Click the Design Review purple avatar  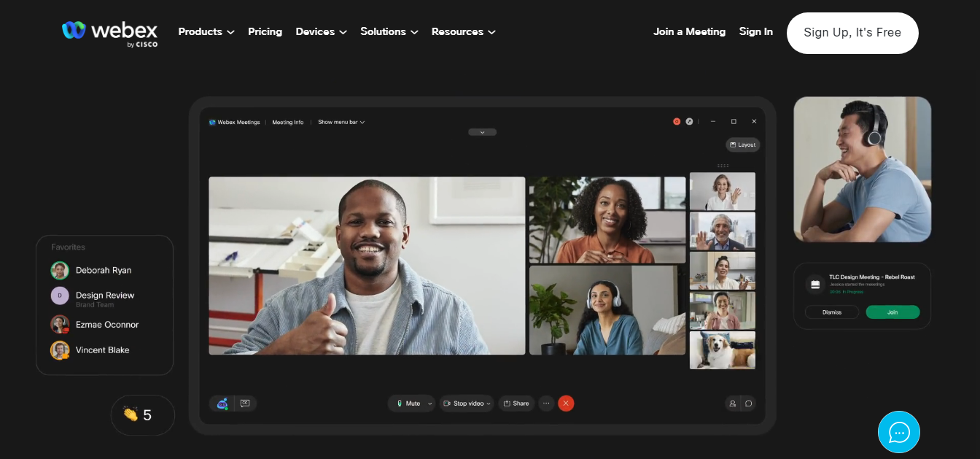(x=60, y=296)
